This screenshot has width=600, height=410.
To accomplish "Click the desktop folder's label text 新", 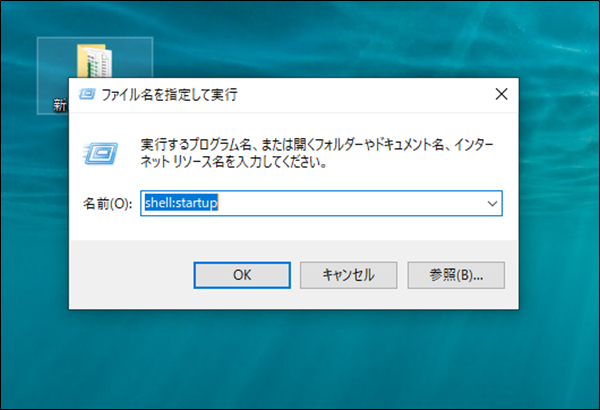I will pyautogui.click(x=59, y=104).
